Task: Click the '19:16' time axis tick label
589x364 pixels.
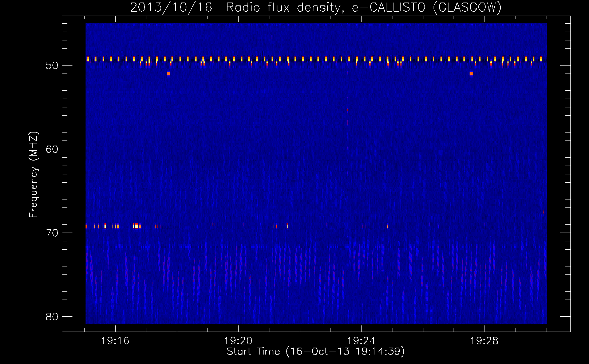Action: pos(115,341)
